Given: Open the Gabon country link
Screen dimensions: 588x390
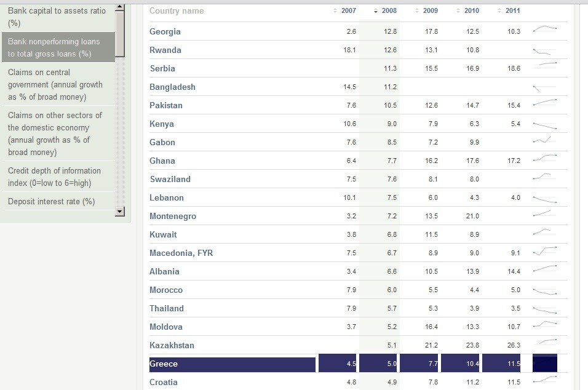Looking at the screenshot, I should tap(162, 142).
